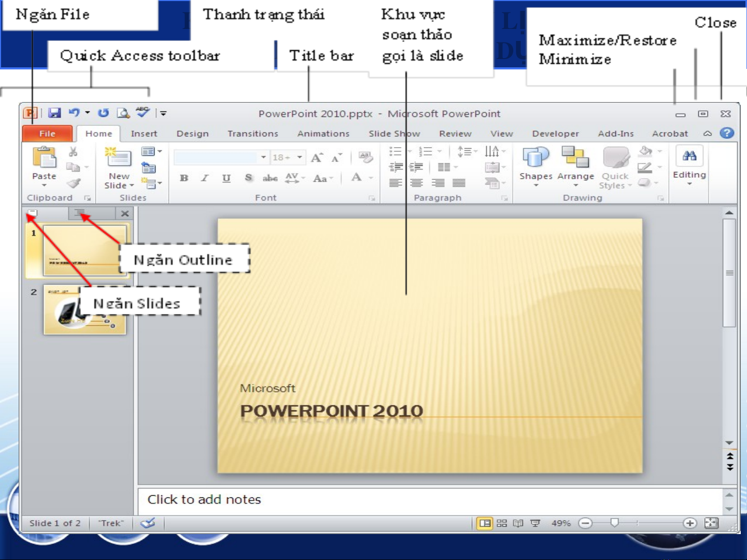Open the Font dialog launcher
This screenshot has width=747, height=560.
click(x=372, y=198)
